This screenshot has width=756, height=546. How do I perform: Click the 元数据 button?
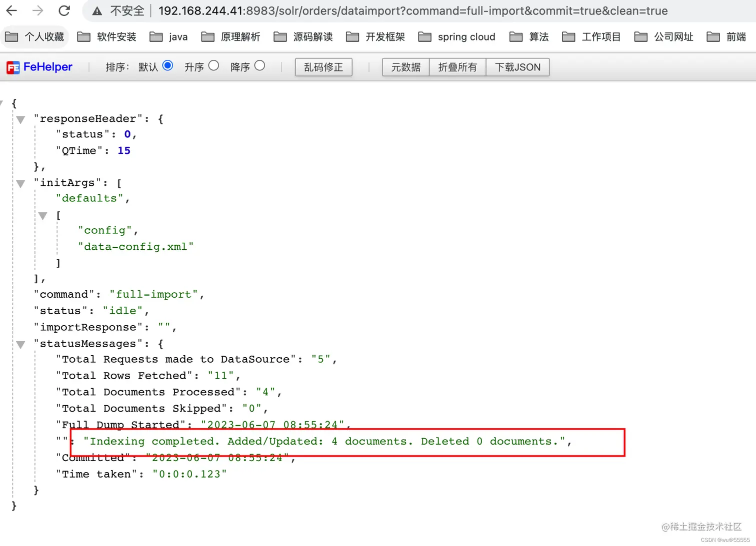click(406, 67)
